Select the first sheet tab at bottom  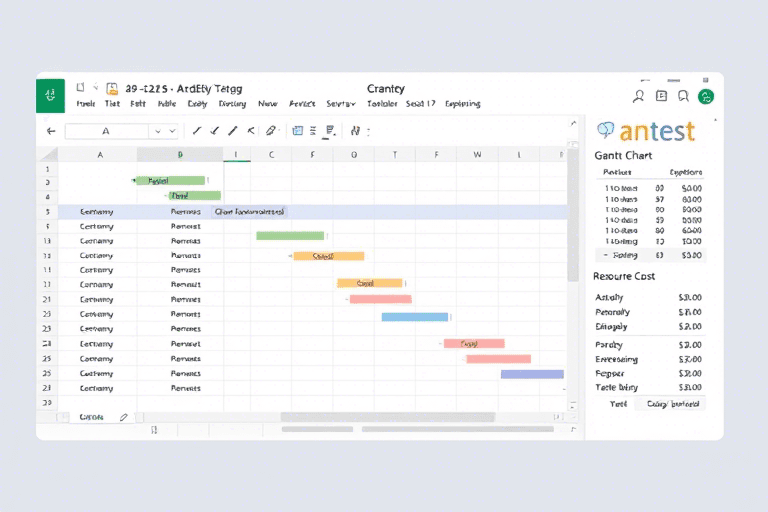coord(90,417)
